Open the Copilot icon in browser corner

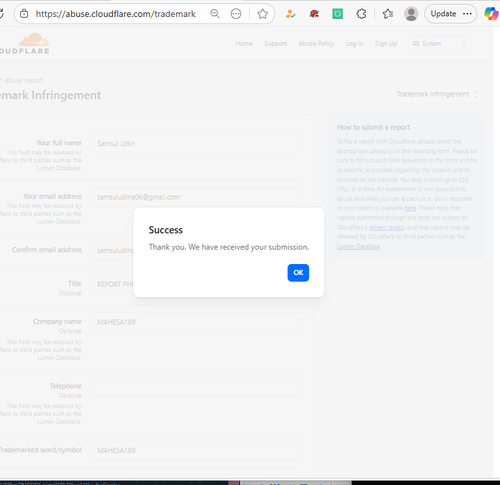(491, 14)
